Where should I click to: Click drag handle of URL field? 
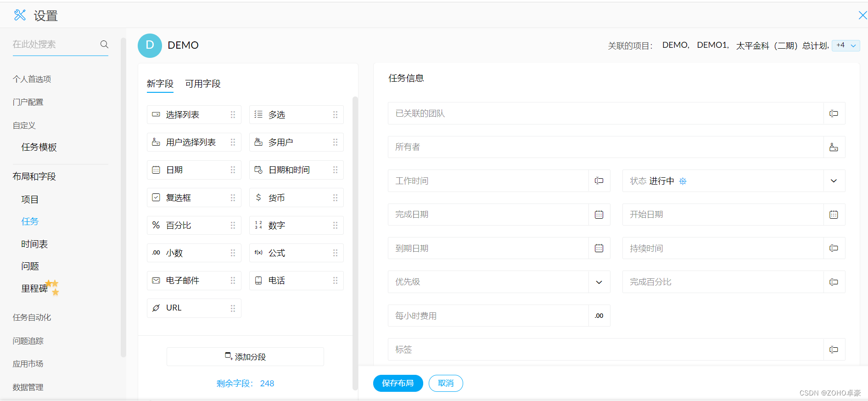point(233,308)
